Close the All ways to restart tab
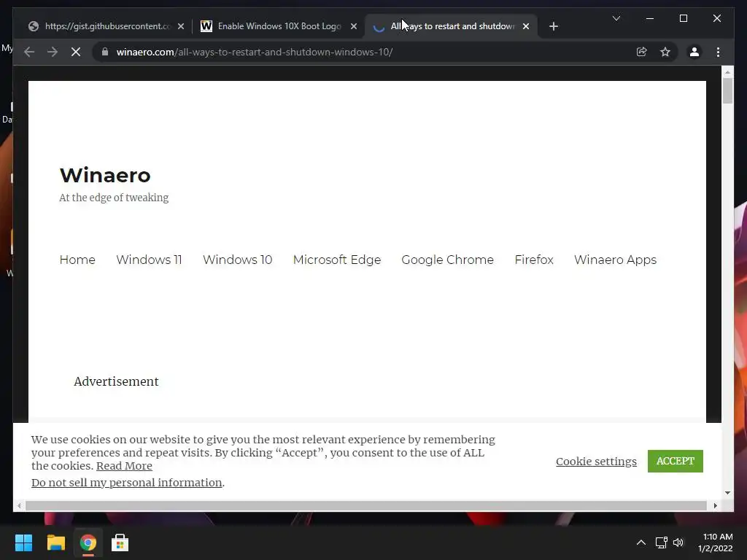 coord(526,27)
